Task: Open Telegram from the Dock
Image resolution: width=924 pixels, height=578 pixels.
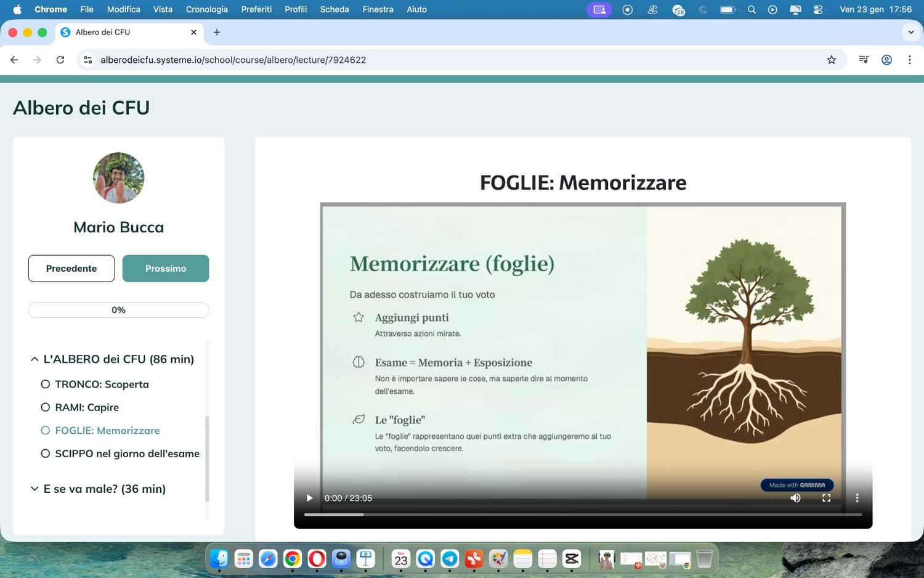Action: pos(450,559)
